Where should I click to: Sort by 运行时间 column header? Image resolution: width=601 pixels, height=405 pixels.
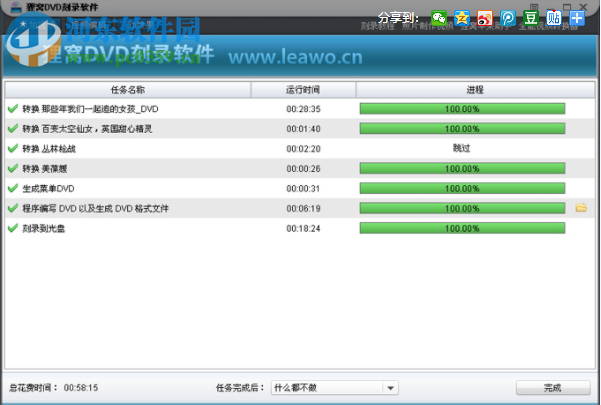[x=303, y=90]
